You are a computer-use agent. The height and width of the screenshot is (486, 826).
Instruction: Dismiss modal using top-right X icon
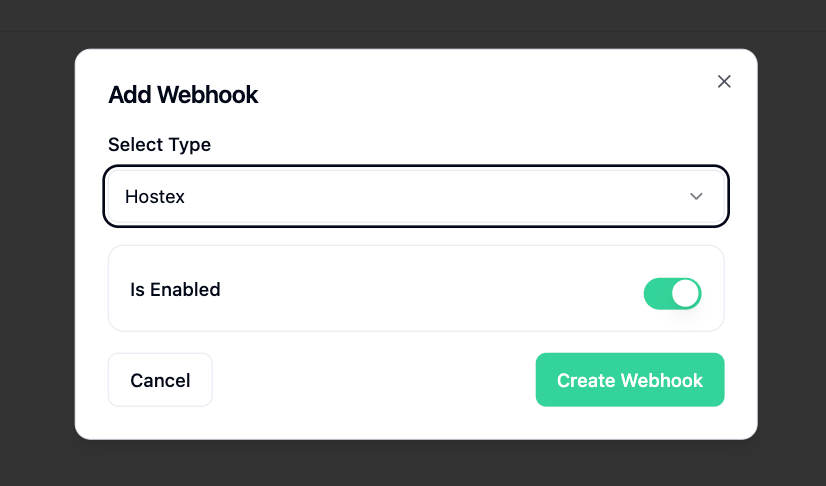click(724, 81)
